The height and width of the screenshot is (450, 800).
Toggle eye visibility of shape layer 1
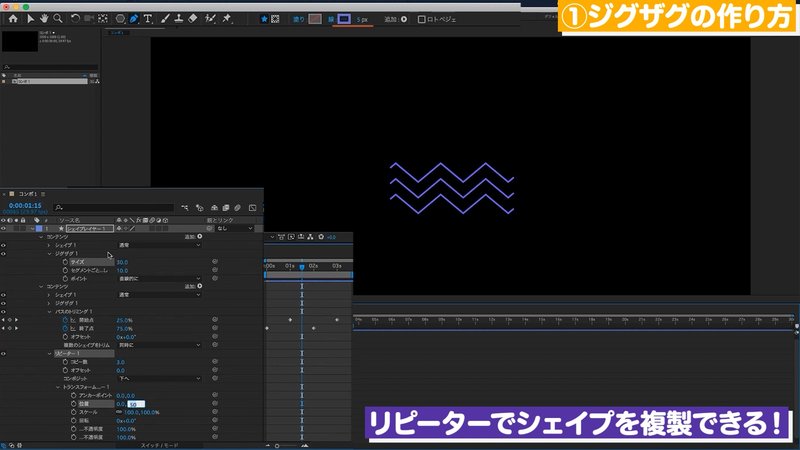(4, 229)
